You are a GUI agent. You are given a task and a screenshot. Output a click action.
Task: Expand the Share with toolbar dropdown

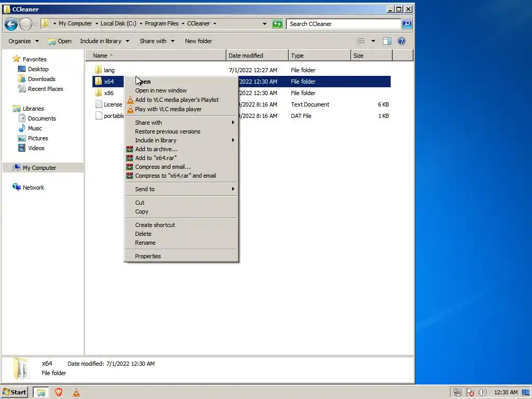point(157,41)
